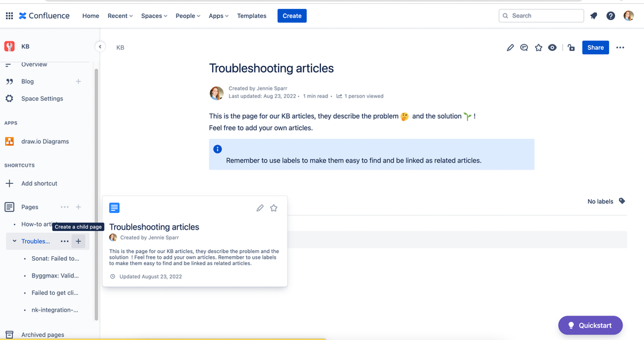Focus the Search field
This screenshot has height=340, width=644.
point(542,15)
